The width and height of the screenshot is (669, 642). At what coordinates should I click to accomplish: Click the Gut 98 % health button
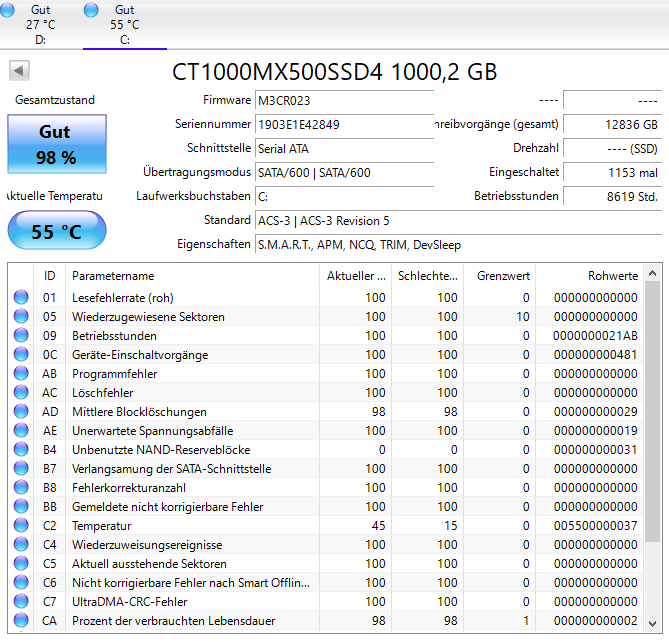click(57, 144)
